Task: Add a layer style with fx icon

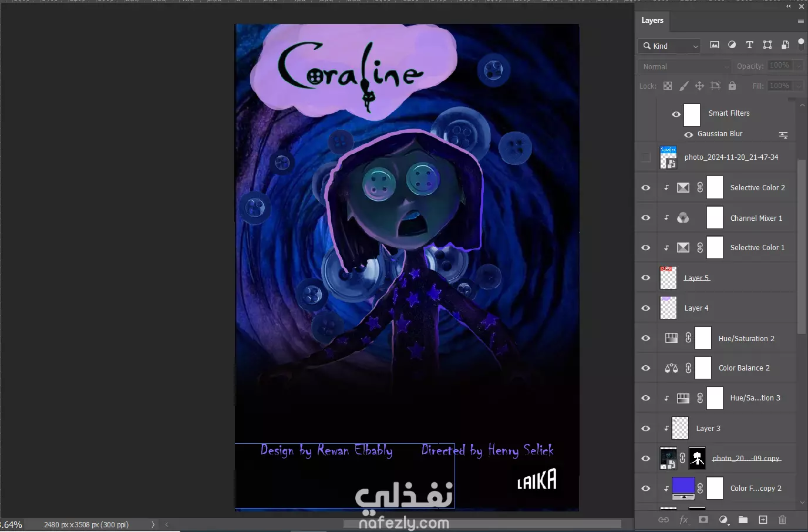Action: point(684,520)
